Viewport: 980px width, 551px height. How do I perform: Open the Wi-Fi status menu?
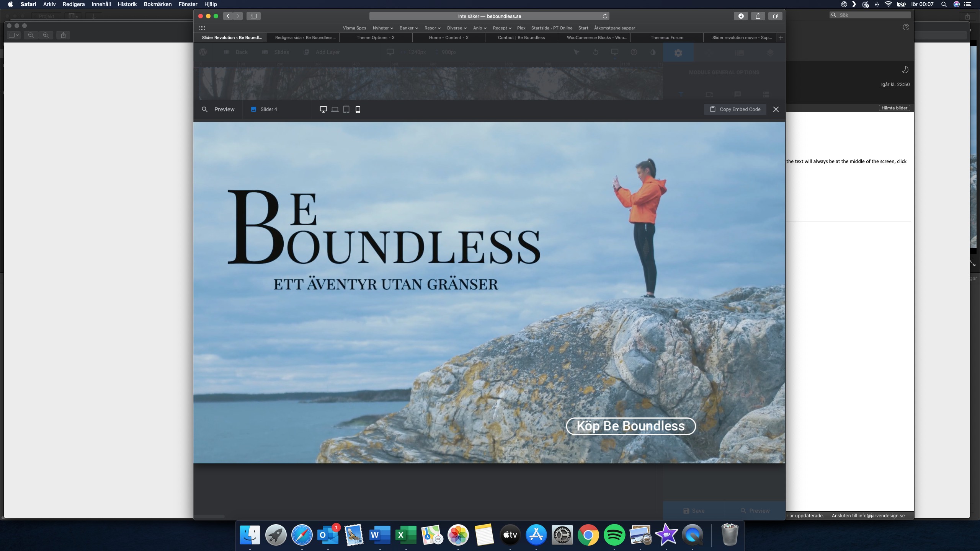click(x=889, y=4)
